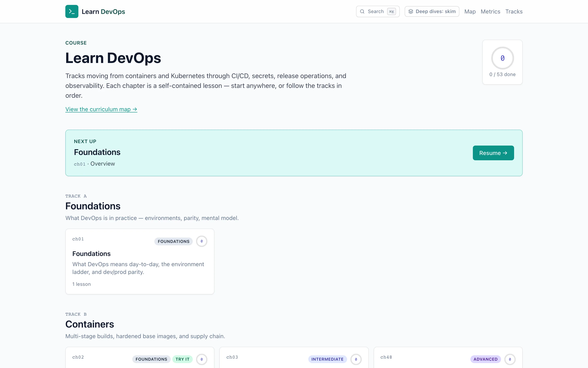Viewport: 588px width, 368px height.
Task: Click the ADVANCED badge on ch48 card
Action: click(x=486, y=359)
